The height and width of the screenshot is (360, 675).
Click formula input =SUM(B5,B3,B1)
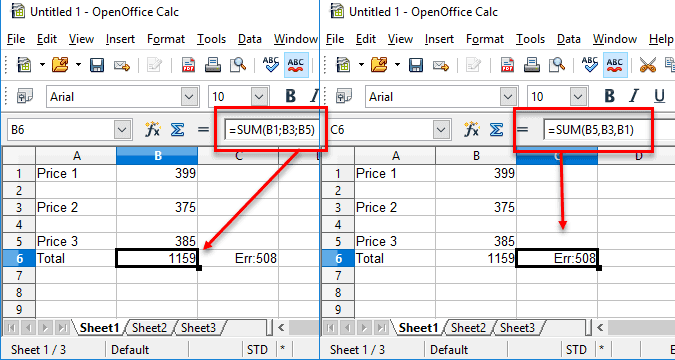click(609, 130)
